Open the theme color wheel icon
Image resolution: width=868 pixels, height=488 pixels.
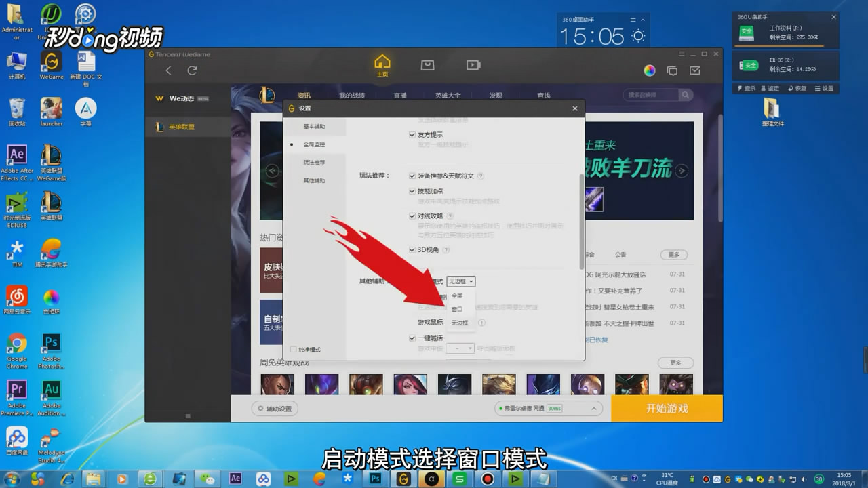649,70
